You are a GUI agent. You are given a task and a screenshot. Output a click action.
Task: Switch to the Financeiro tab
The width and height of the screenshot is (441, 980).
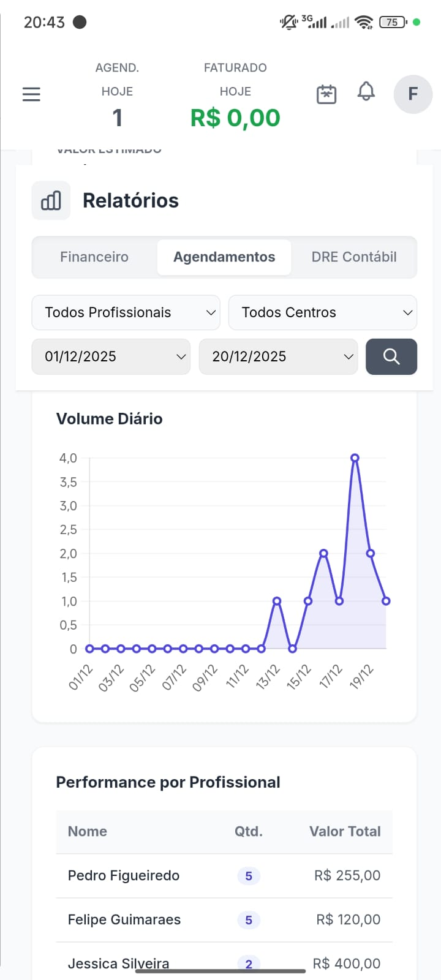tap(94, 257)
